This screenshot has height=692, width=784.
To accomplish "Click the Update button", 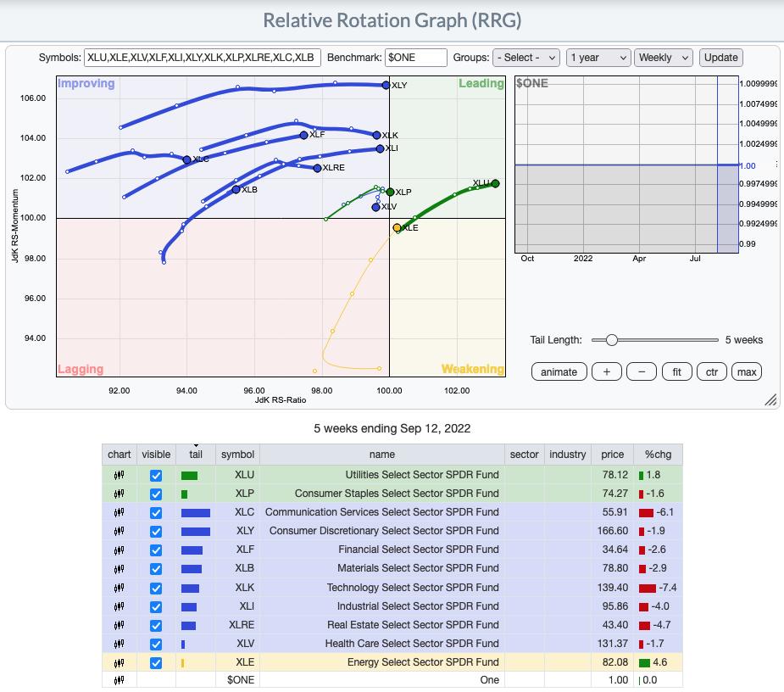I will click(721, 58).
